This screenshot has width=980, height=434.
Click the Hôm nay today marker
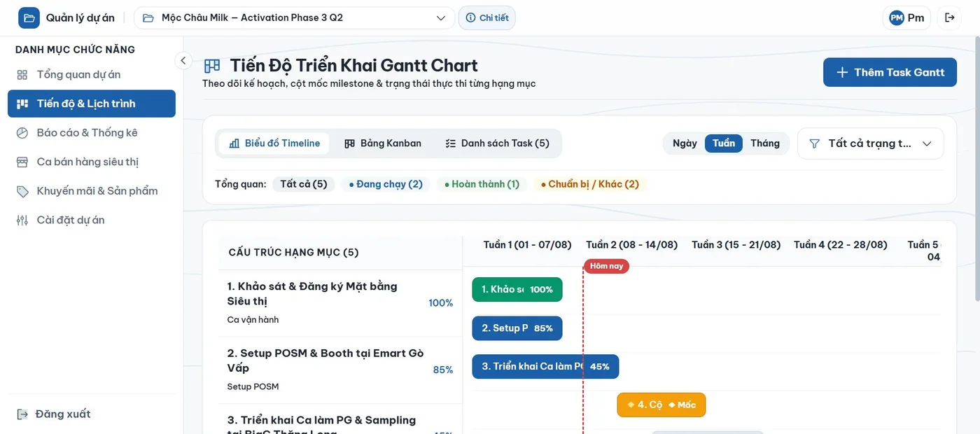pyautogui.click(x=607, y=266)
